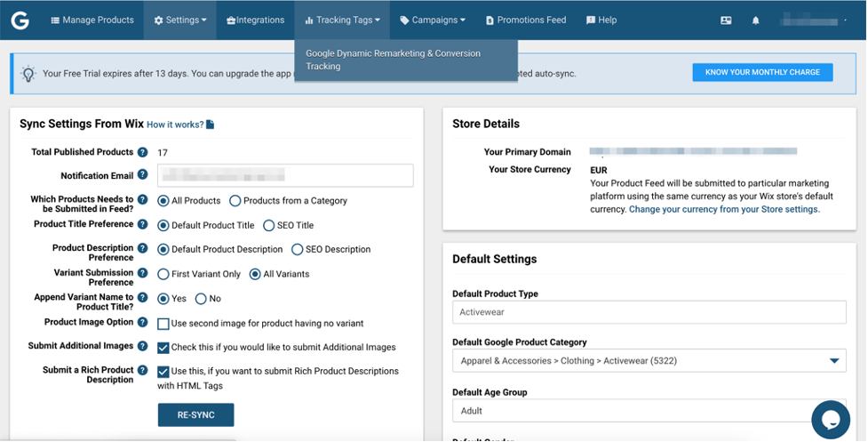
Task: Select Google Dynamic Remarketing & Conversion Tracking
Action: (x=406, y=60)
